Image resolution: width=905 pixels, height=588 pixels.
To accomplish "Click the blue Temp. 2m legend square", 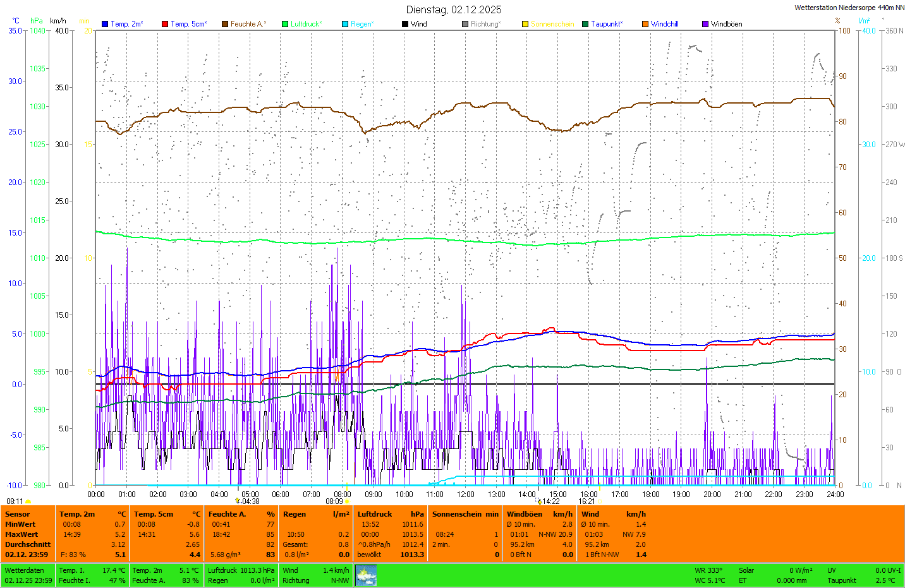I will (x=105, y=24).
